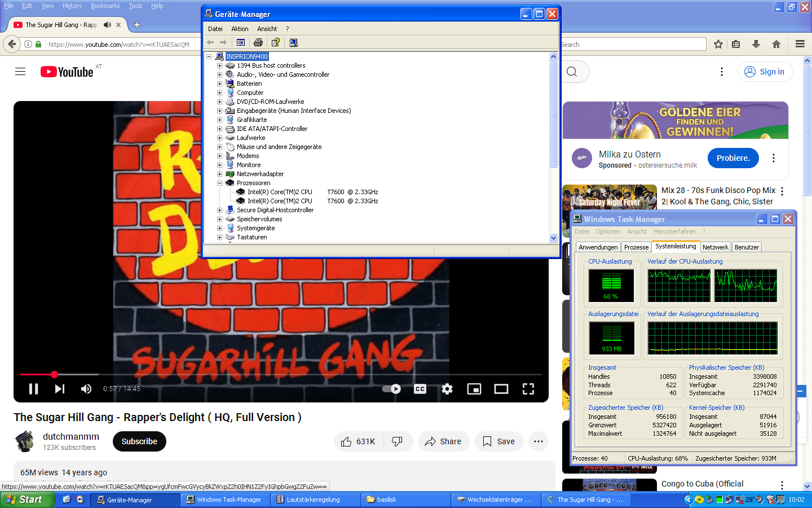Screen dimensions: 812x508
Task: Dislike the Rapper's Delight video
Action: (398, 441)
